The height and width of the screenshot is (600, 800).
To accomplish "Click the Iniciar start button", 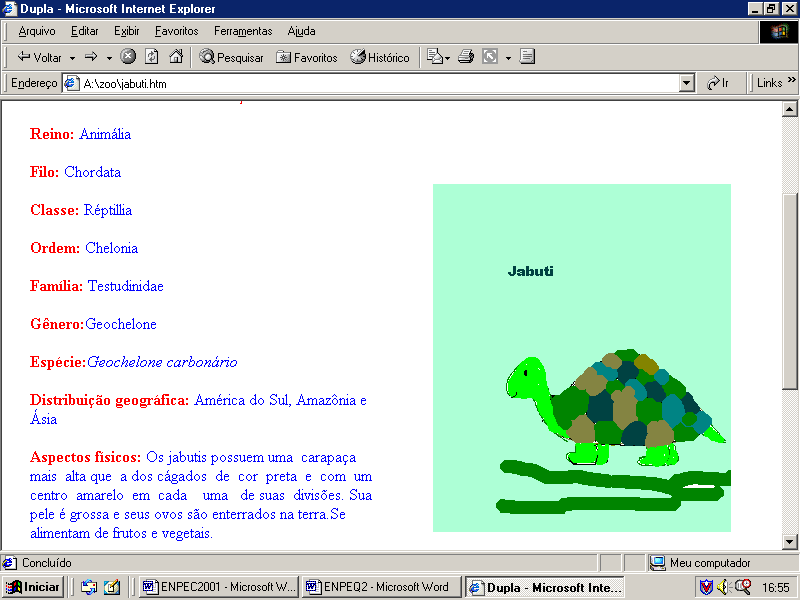I will pos(33,587).
